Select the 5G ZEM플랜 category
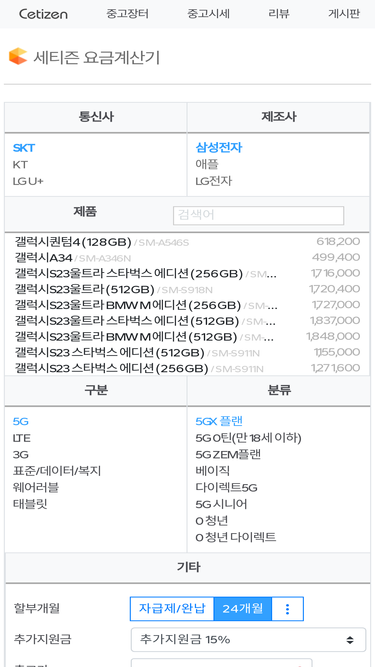Screen dimensions: 375x667 coord(228,455)
